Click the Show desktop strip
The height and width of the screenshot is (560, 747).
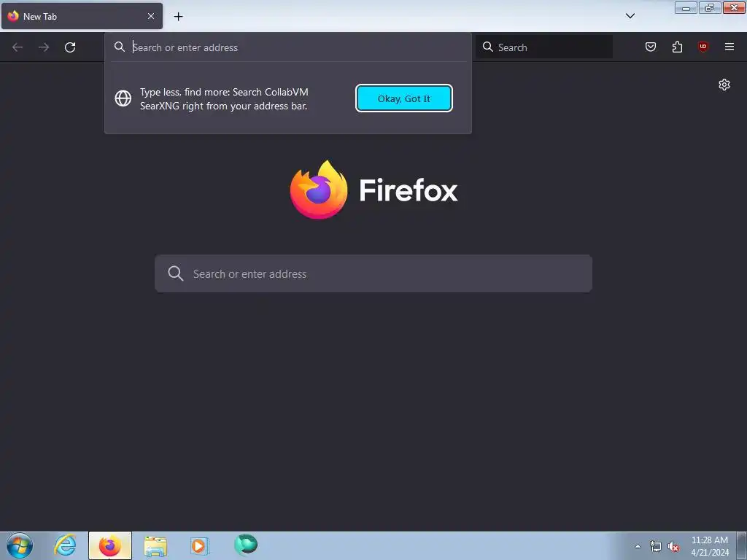pyautogui.click(x=742, y=545)
